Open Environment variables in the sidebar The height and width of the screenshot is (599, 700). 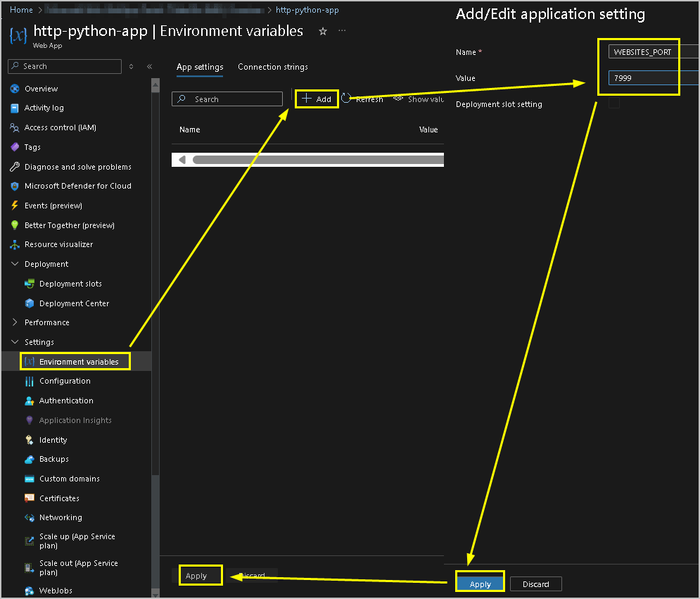[76, 361]
